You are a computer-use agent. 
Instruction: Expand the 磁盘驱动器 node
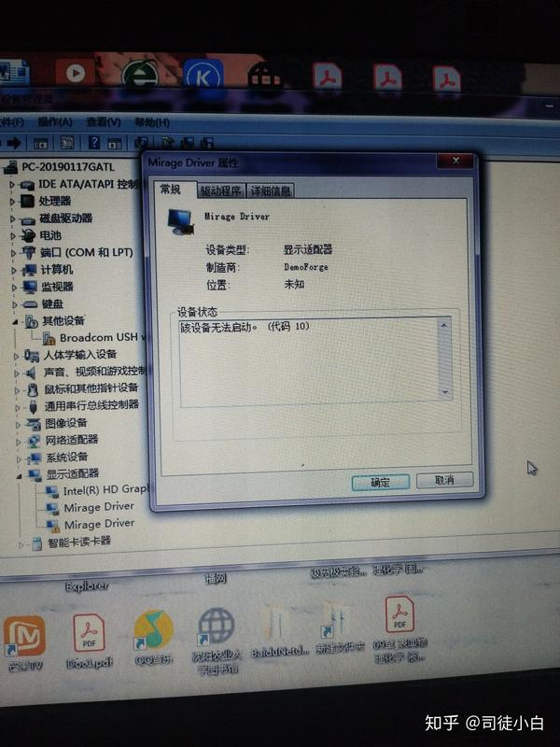[13, 218]
